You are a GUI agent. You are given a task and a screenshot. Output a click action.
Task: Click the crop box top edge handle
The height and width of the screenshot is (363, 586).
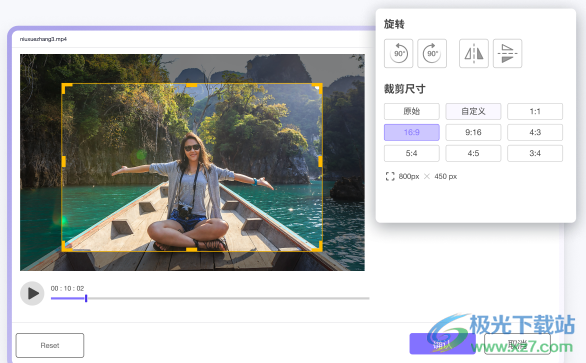pyautogui.click(x=192, y=85)
